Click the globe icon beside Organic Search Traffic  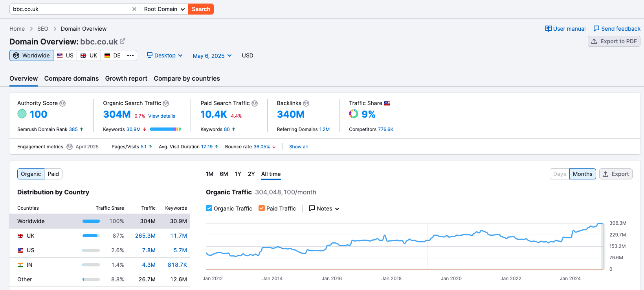pyautogui.click(x=166, y=103)
